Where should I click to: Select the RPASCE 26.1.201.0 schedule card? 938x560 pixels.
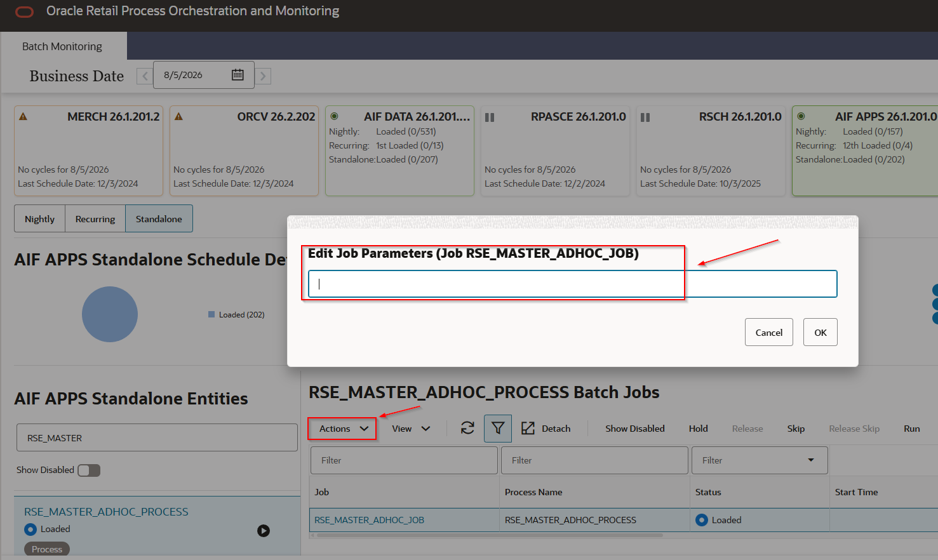pyautogui.click(x=556, y=150)
